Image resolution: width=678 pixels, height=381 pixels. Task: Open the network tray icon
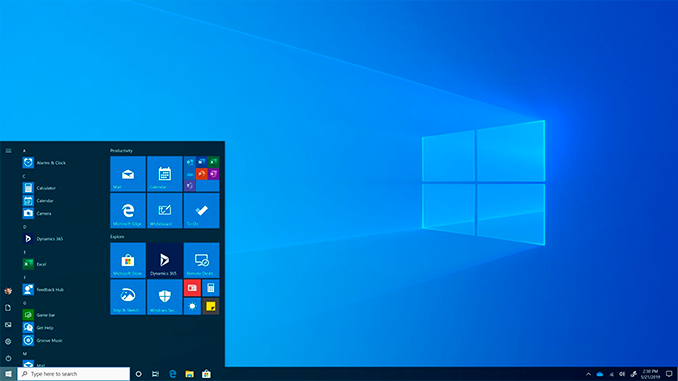[611, 374]
